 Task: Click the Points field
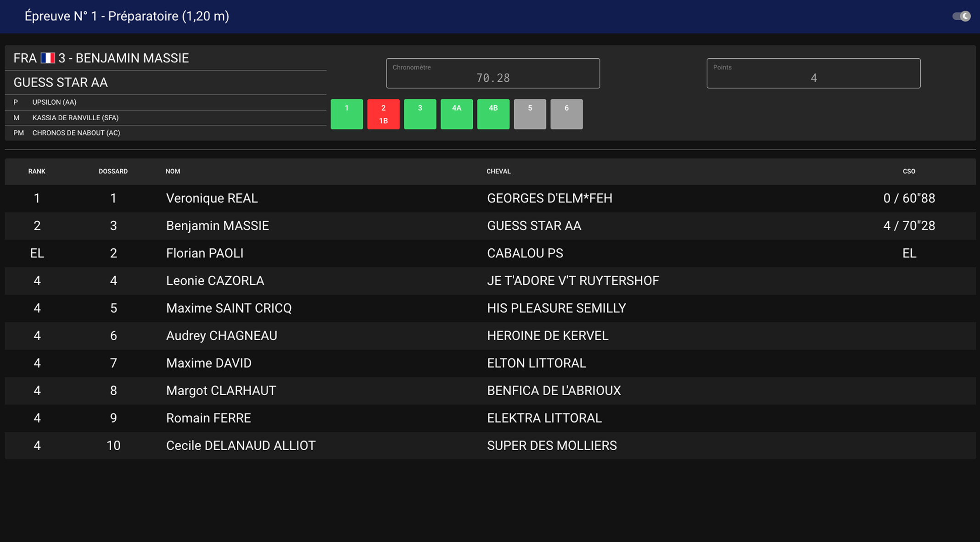tap(813, 73)
